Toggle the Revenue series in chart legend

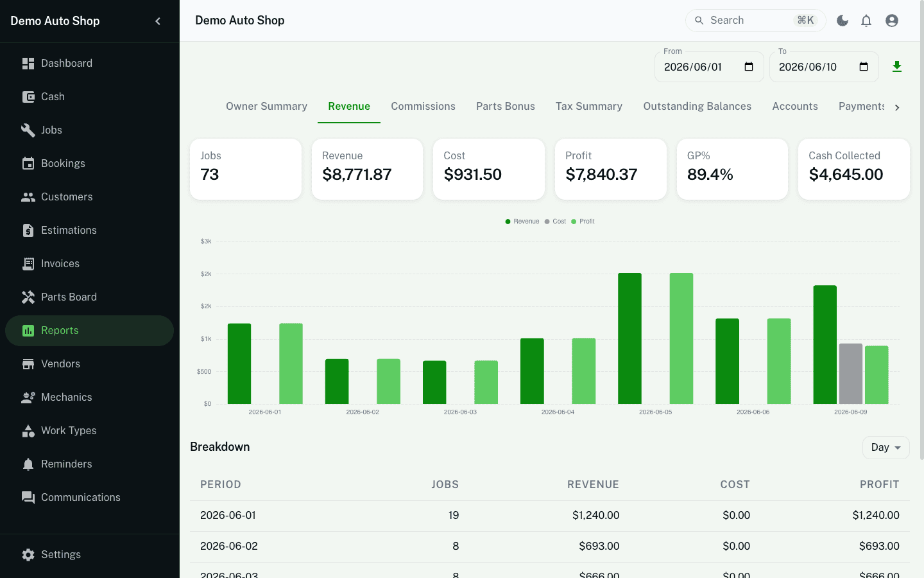pos(522,222)
